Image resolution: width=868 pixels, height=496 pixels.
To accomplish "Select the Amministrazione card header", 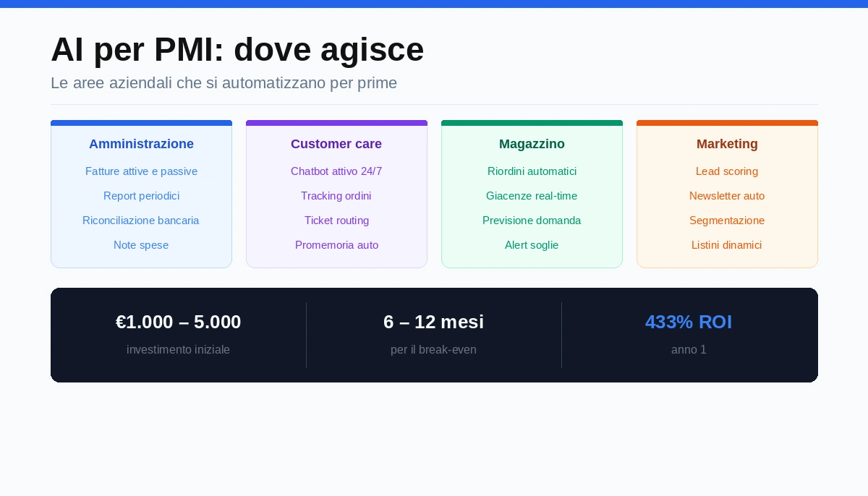I will [141, 144].
